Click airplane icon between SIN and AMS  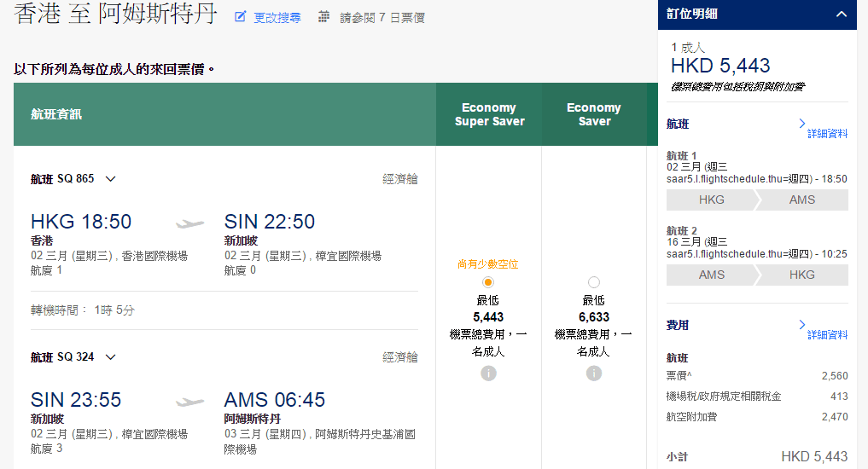coord(190,402)
